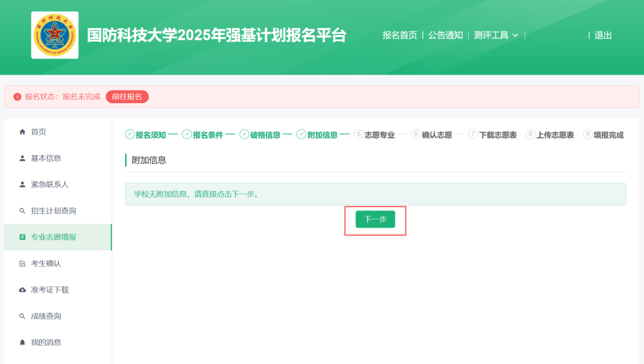This screenshot has width=644, height=364.
Task: Click the platform title 国防科技大学2025年强基计划报名平台
Action: pos(217,35)
